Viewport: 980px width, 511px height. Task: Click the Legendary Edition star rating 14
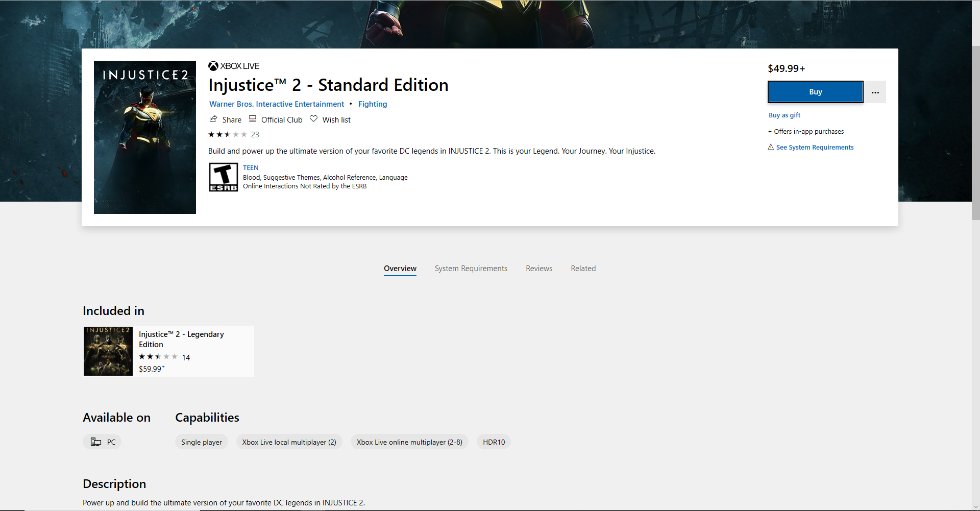tap(164, 357)
